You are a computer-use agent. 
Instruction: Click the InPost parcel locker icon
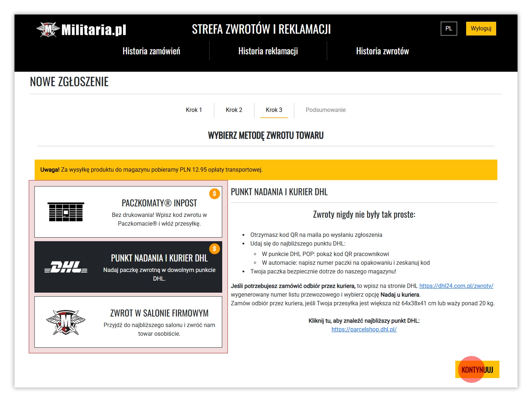click(x=66, y=212)
